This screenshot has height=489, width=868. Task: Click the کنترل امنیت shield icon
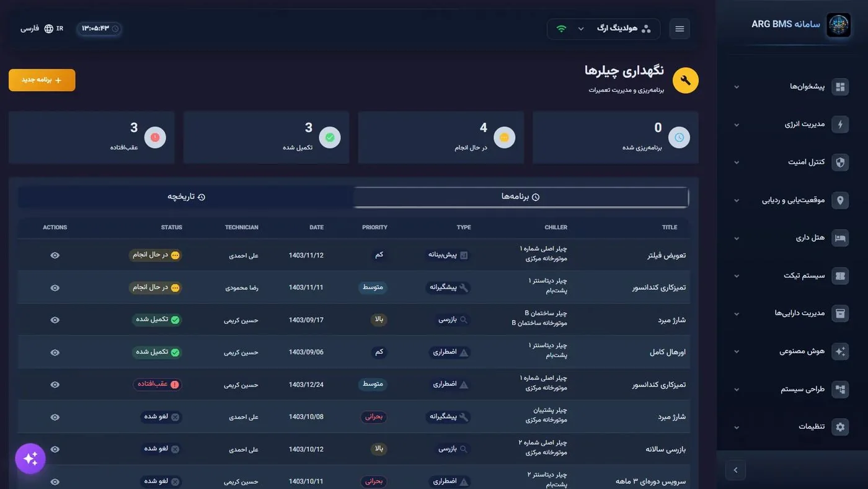click(x=840, y=163)
